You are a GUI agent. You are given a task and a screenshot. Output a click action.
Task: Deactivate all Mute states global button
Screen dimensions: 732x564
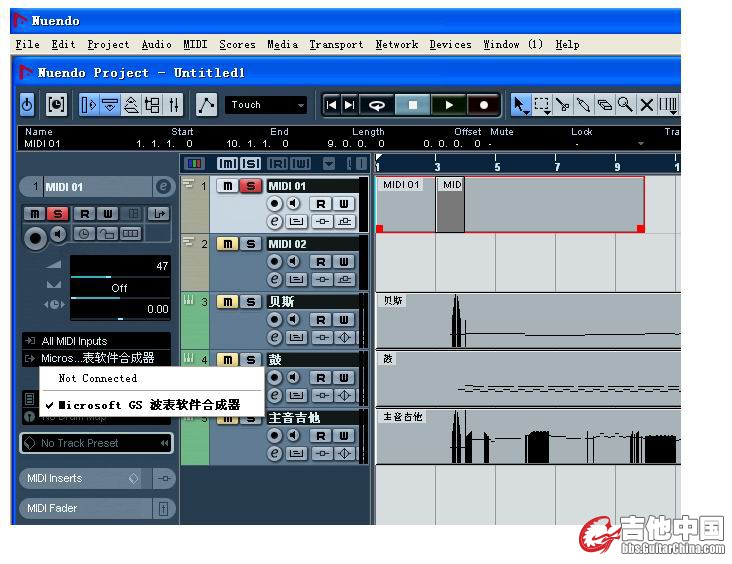(227, 163)
